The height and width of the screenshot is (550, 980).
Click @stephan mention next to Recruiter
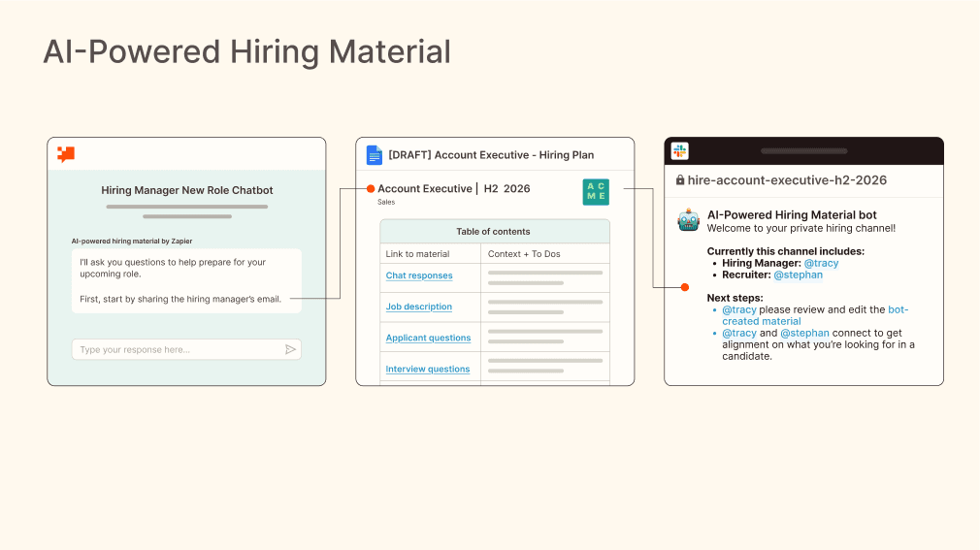coord(798,275)
